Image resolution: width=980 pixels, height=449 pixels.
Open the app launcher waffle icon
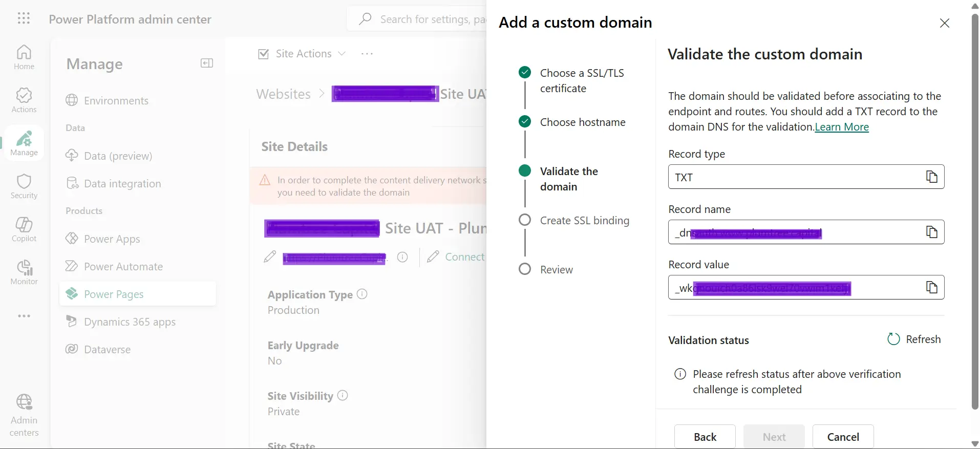coord(24,19)
